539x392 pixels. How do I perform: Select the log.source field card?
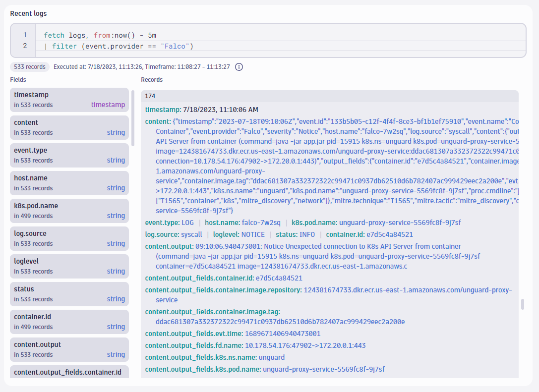click(69, 238)
